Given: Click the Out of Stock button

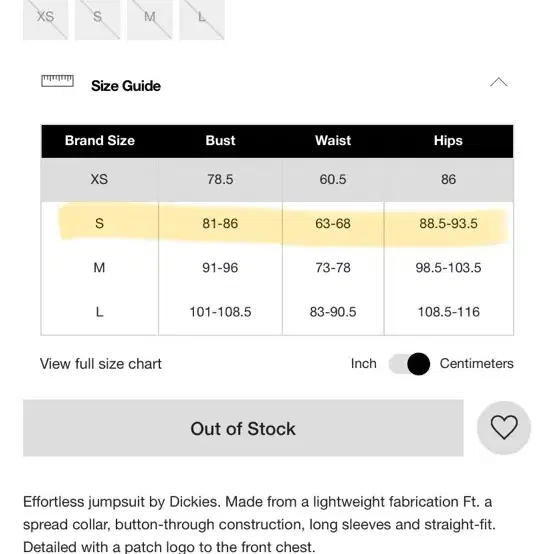Looking at the screenshot, I should click(243, 428).
